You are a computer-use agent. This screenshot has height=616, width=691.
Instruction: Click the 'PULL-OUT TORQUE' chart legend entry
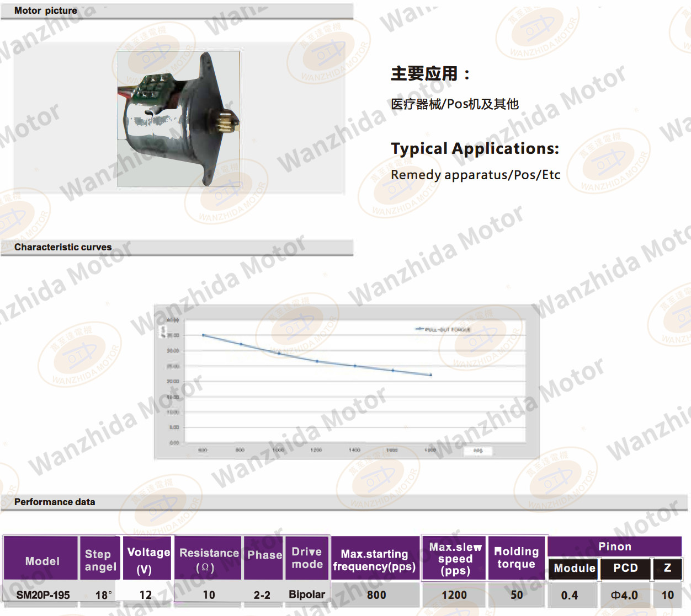(443, 329)
